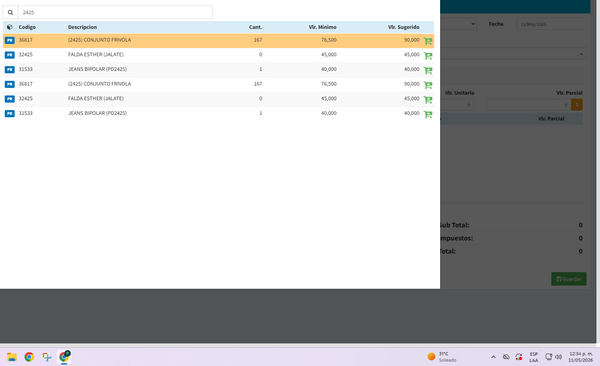Add 36817 Conjunto Frivola highlighted row to cart

pyautogui.click(x=428, y=41)
